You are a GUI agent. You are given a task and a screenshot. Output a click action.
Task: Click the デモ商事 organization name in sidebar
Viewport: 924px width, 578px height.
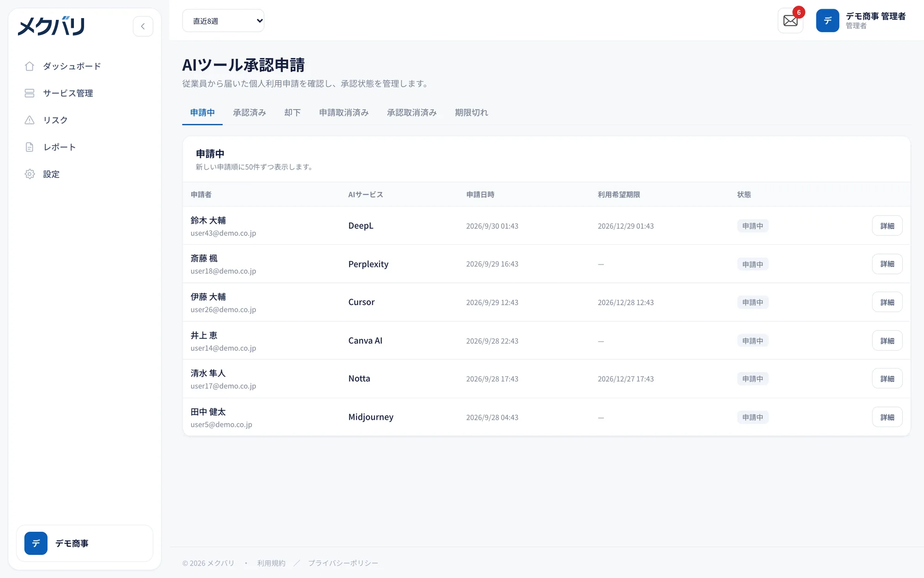click(72, 543)
